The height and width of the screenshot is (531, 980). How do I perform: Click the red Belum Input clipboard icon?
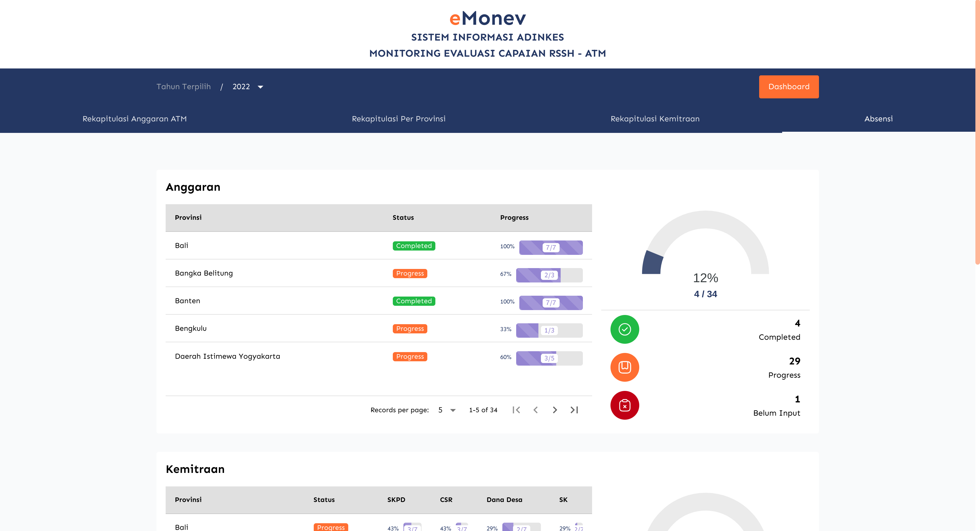(x=624, y=405)
